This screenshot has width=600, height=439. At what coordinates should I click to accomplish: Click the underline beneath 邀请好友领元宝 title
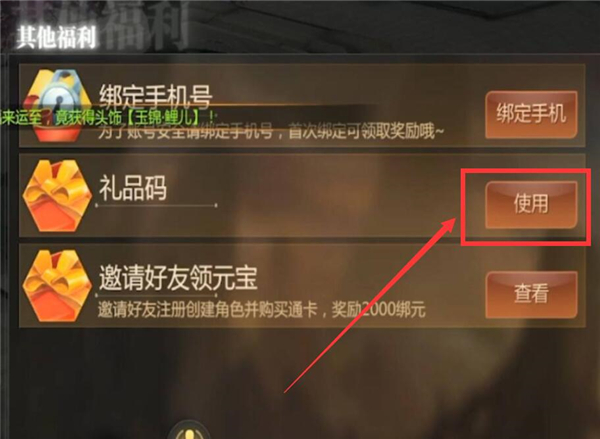[156, 295]
